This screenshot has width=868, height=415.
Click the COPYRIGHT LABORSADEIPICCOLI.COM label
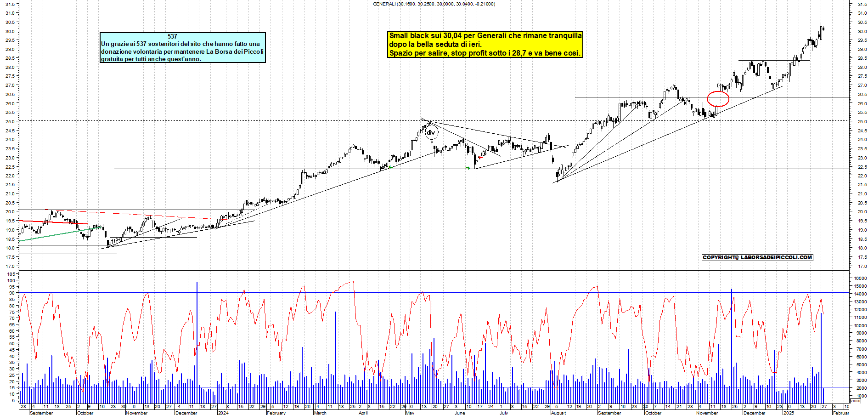click(757, 257)
